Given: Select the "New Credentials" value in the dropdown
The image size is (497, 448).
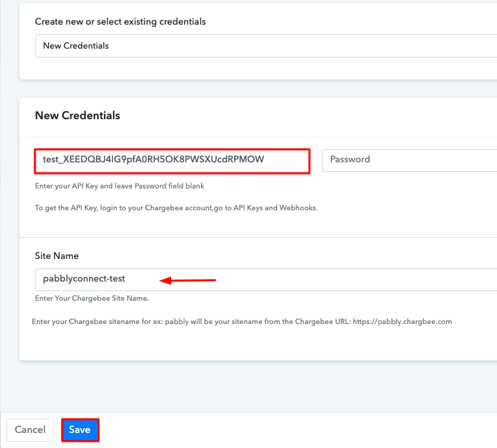Looking at the screenshot, I should click(76, 46).
